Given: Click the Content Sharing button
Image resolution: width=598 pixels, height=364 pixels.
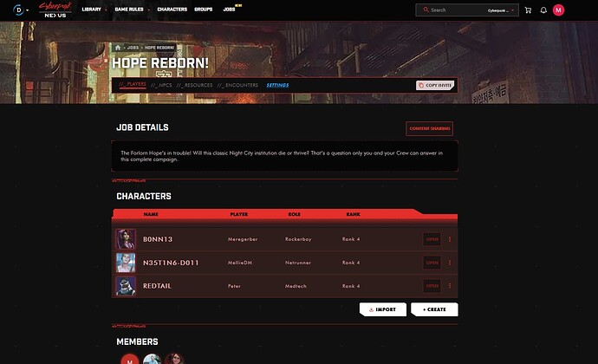Looking at the screenshot, I should click(x=429, y=128).
